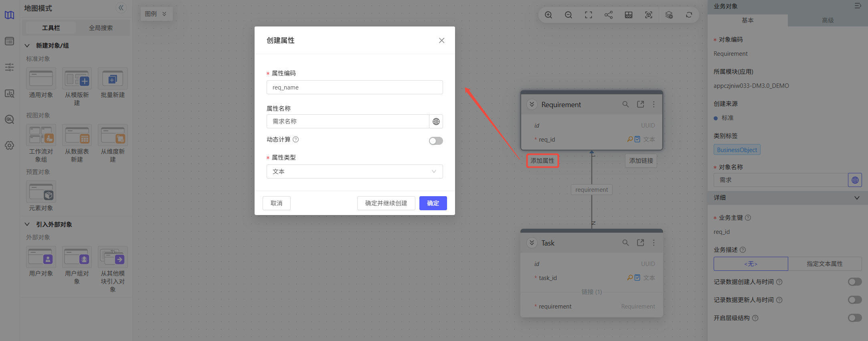The image size is (868, 341).
Task: Click the image export toolbar icon
Action: (x=629, y=15)
